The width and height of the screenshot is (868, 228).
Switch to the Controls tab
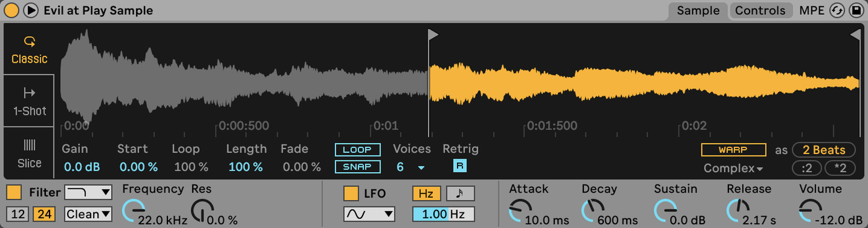pos(761,11)
